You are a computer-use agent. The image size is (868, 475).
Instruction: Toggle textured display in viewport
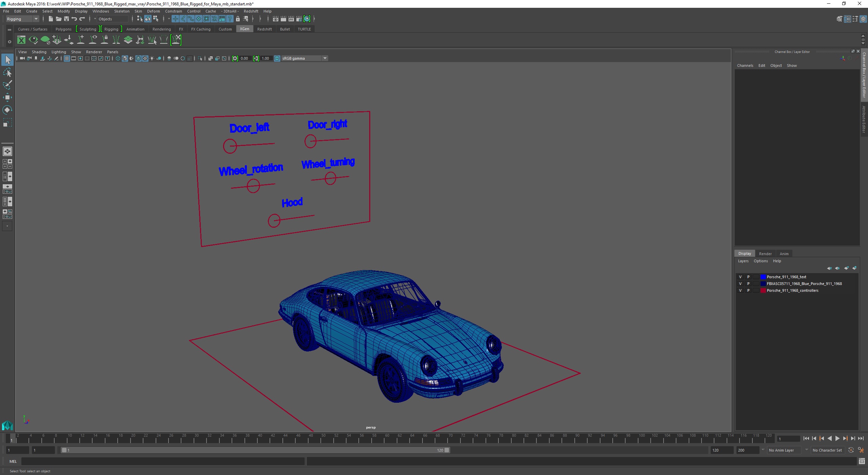tap(145, 58)
